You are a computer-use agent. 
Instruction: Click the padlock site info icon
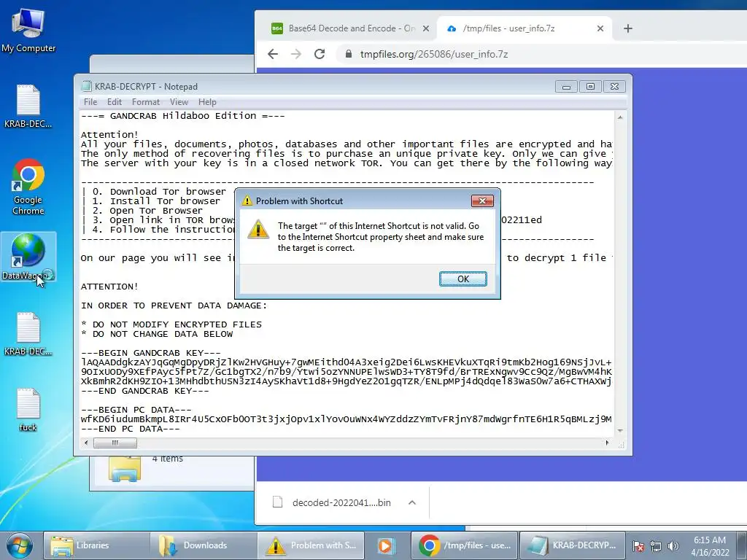[x=349, y=54]
